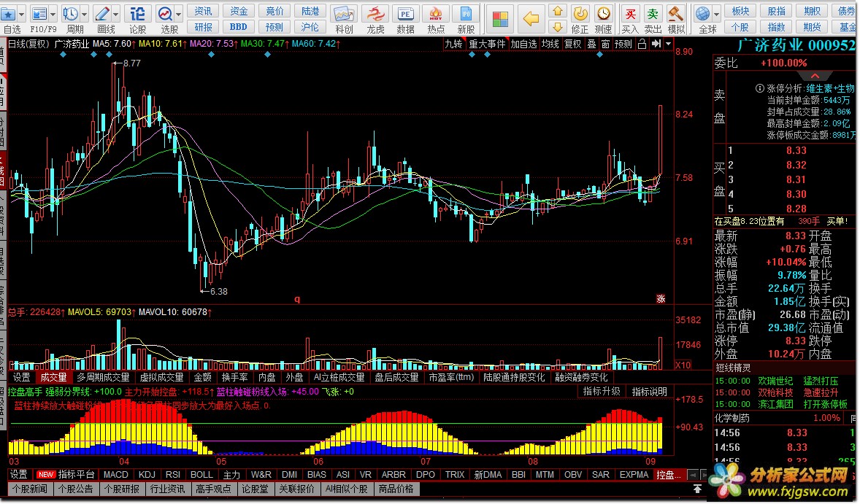Open the 热点 hot topics flame icon
The height and width of the screenshot is (504, 860).
[436, 14]
